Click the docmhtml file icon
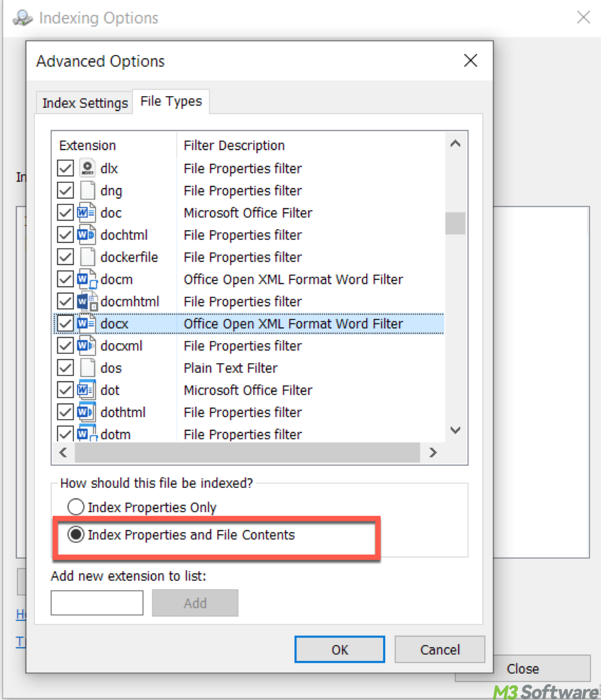This screenshot has height=700, width=601. click(x=87, y=301)
